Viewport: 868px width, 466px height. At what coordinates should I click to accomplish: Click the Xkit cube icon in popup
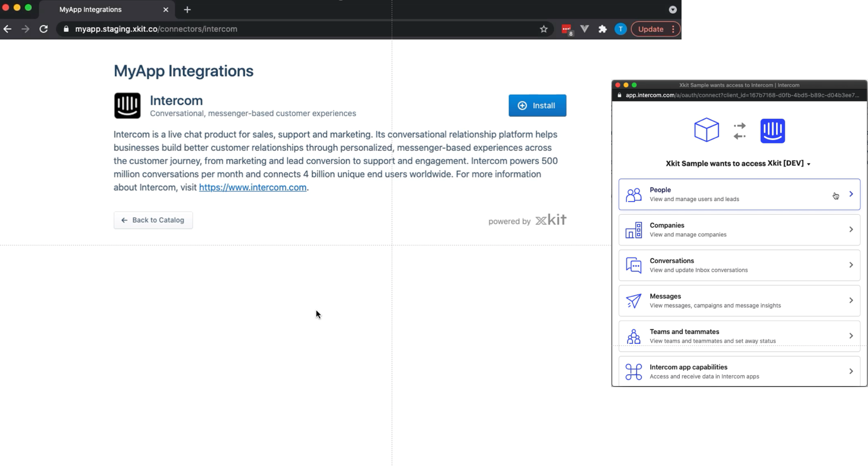[706, 130]
